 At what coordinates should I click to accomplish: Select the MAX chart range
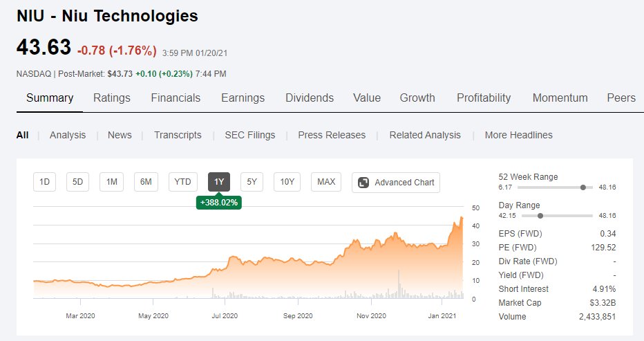point(327,182)
